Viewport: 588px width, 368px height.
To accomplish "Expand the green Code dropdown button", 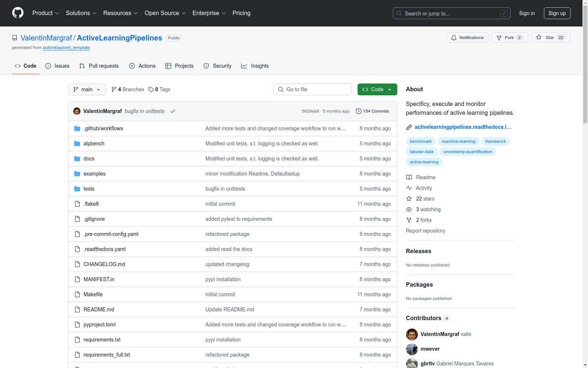I will click(377, 89).
